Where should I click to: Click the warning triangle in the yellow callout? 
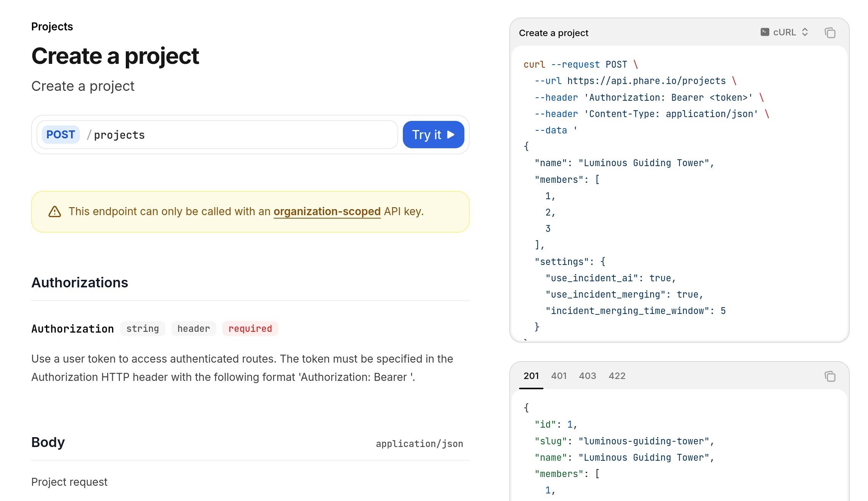54,212
